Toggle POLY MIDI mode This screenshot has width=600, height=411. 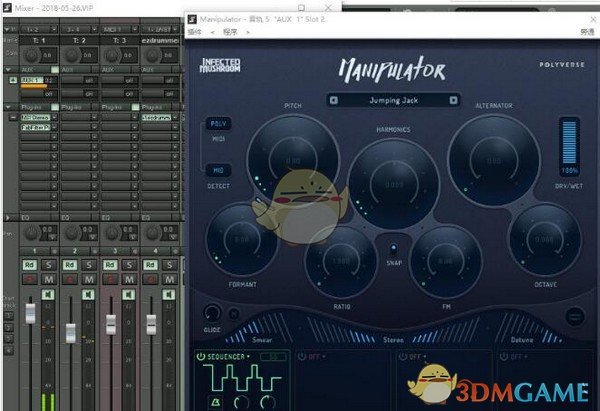click(218, 124)
